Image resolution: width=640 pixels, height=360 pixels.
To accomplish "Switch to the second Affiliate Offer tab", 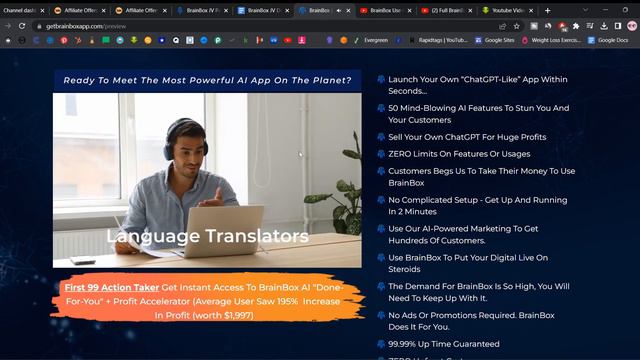I will pyautogui.click(x=141, y=11).
